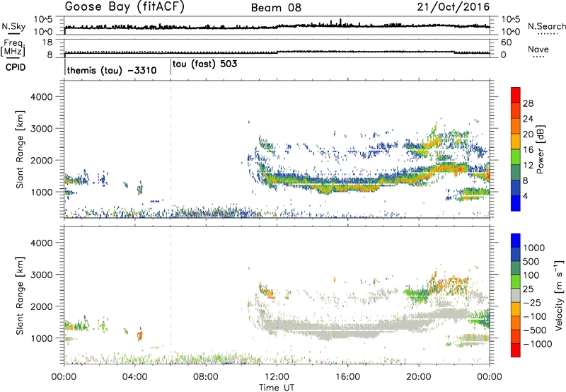This screenshot has width=566, height=392.
Task: Click the "18" tick on frequency axis
Action: (x=47, y=42)
